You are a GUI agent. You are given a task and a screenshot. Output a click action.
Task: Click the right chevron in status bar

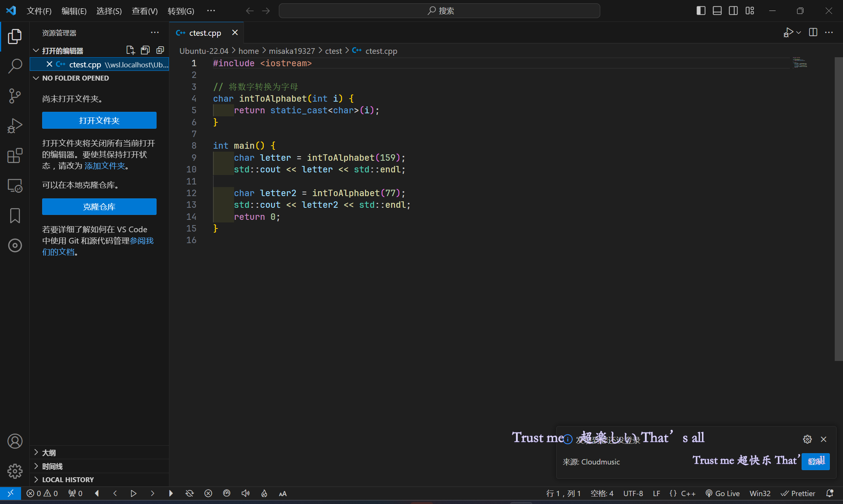pos(152,493)
